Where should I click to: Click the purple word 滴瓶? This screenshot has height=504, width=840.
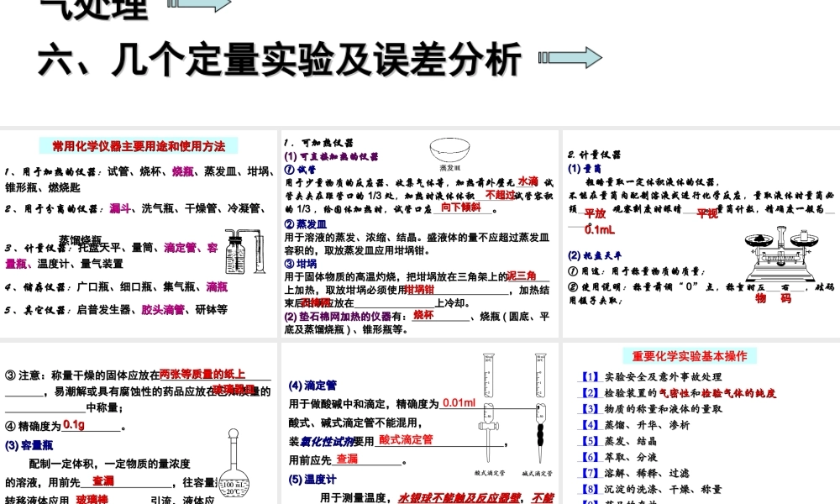[217, 287]
